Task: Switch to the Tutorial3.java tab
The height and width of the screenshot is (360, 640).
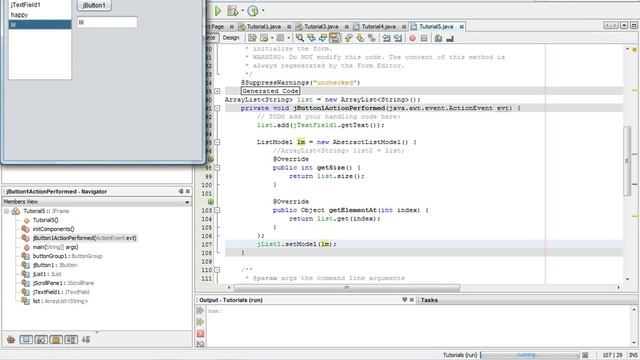Action: 321,27
